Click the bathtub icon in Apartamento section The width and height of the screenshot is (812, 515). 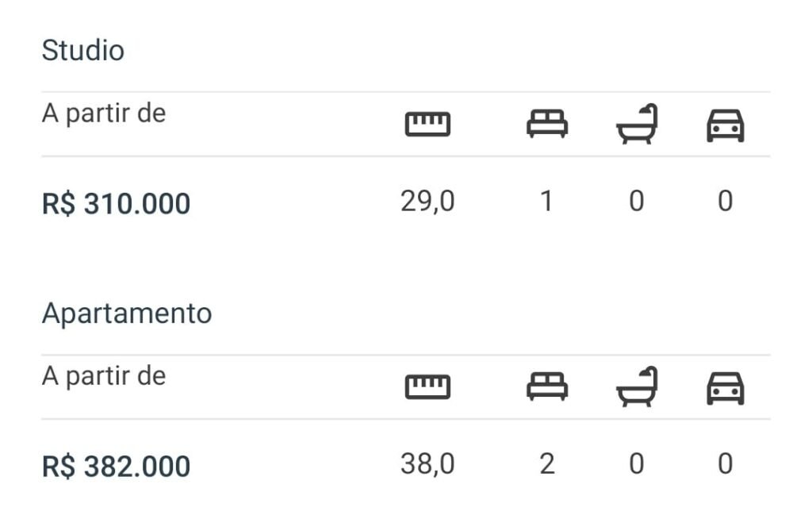click(638, 386)
